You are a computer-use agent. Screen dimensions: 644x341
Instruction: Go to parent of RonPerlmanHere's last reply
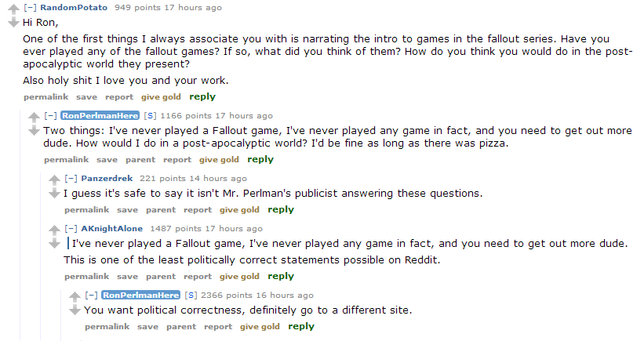click(x=181, y=327)
